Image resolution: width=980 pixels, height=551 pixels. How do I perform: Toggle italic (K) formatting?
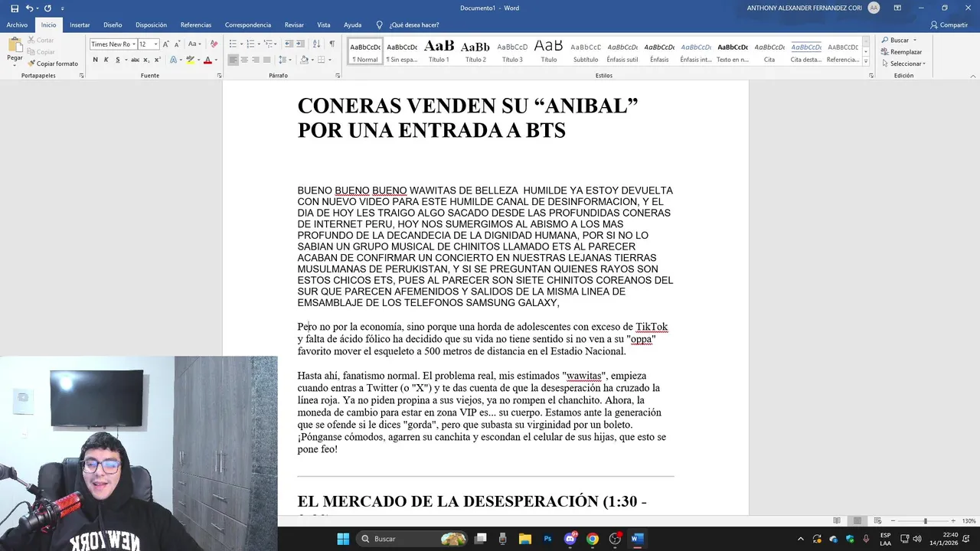click(106, 60)
